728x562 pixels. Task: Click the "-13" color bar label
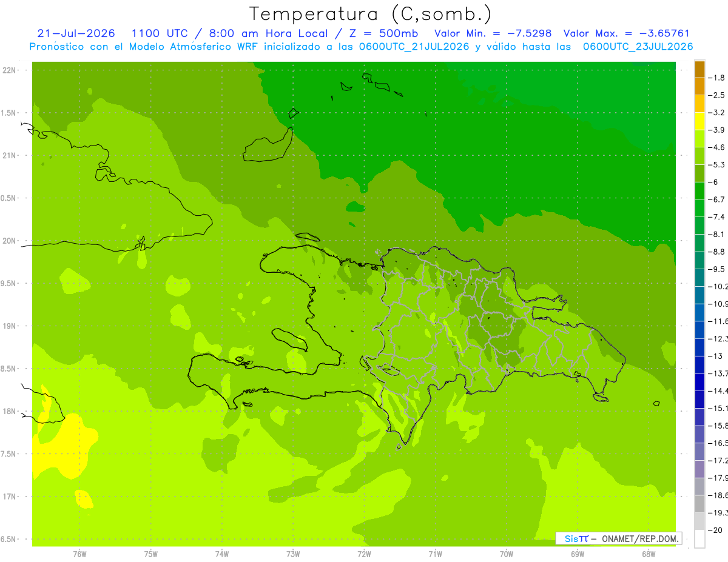[716, 356]
